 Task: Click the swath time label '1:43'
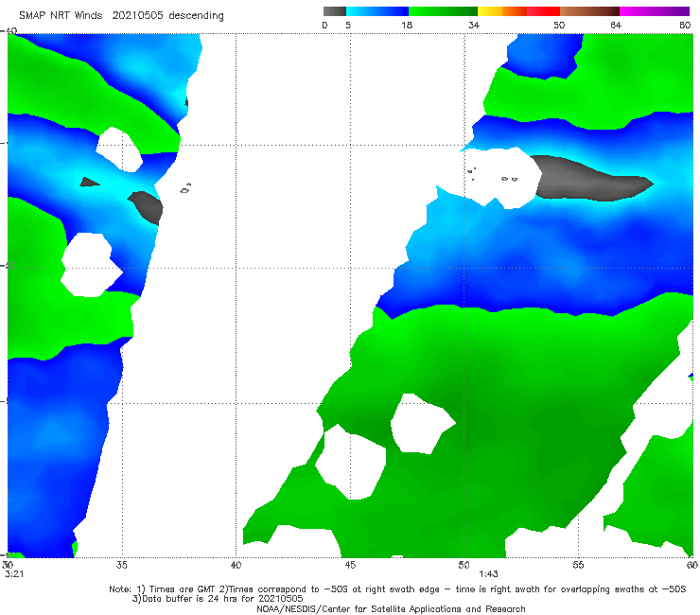[x=488, y=574]
